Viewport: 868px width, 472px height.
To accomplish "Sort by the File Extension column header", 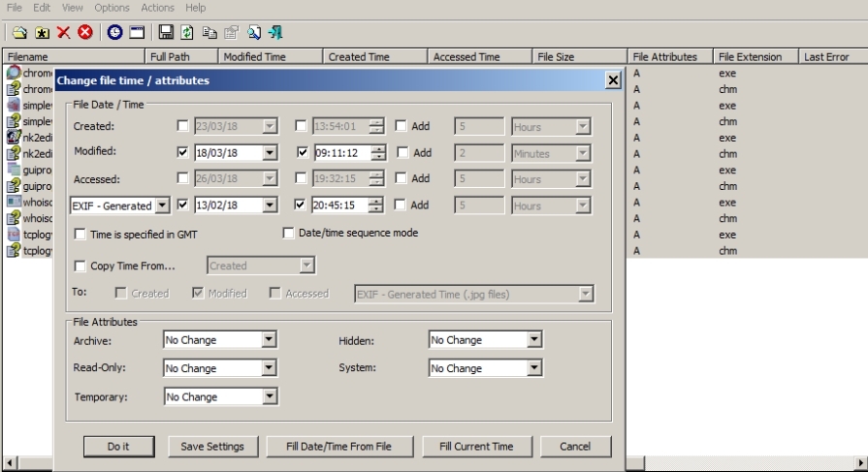I will coord(755,56).
